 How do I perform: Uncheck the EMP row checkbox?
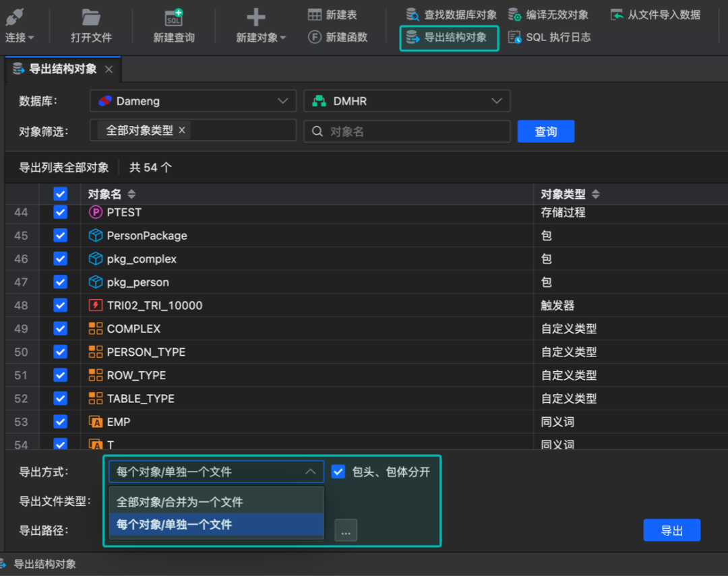(61, 422)
